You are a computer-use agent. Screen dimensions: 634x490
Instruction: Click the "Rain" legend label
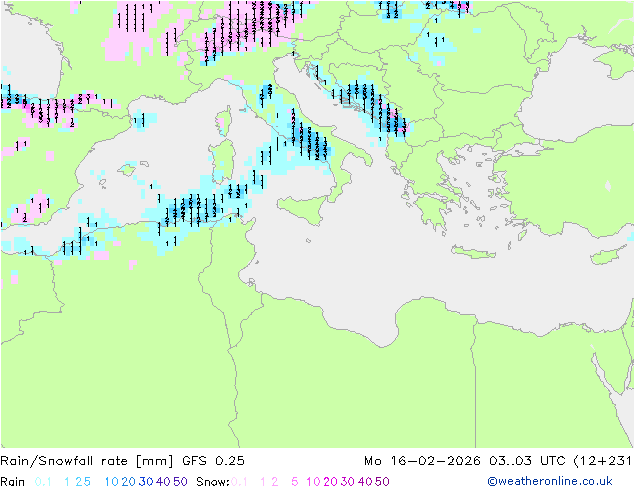click(x=13, y=482)
